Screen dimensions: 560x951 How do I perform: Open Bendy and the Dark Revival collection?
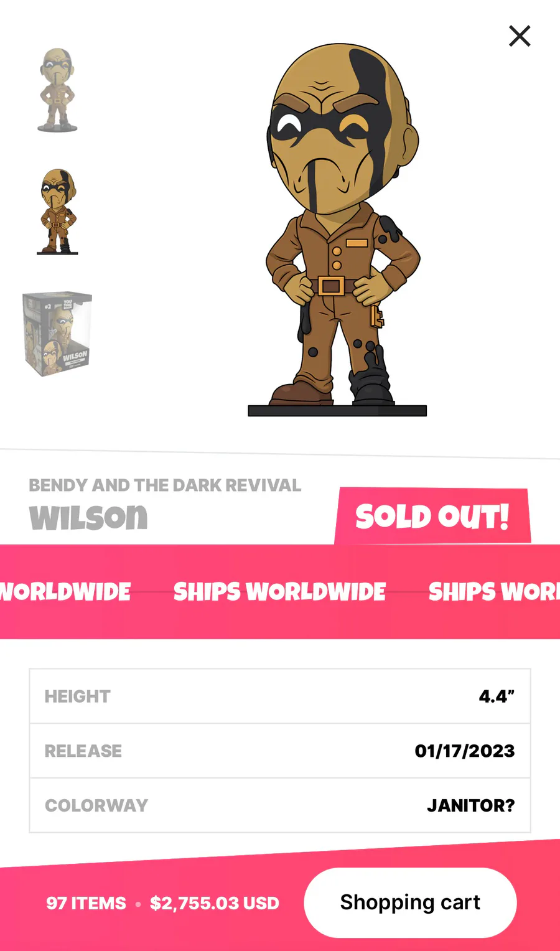[x=165, y=485]
